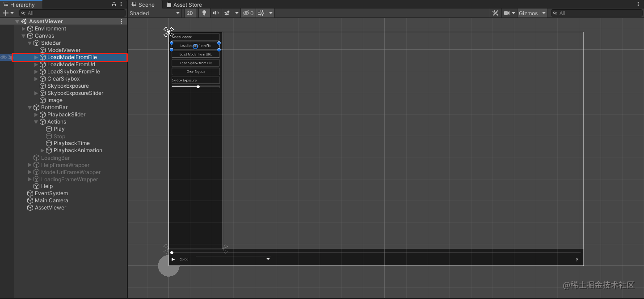Open the Shaded draw mode dropdown
The image size is (644, 299).
coord(155,13)
